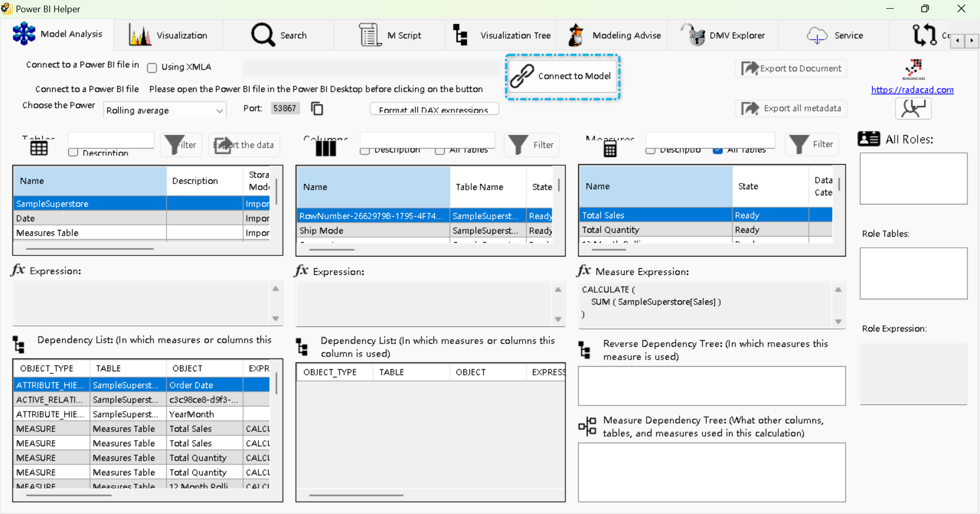This screenshot has width=980, height=514.
Task: Open the radacad.com hyperlink
Action: [912, 90]
